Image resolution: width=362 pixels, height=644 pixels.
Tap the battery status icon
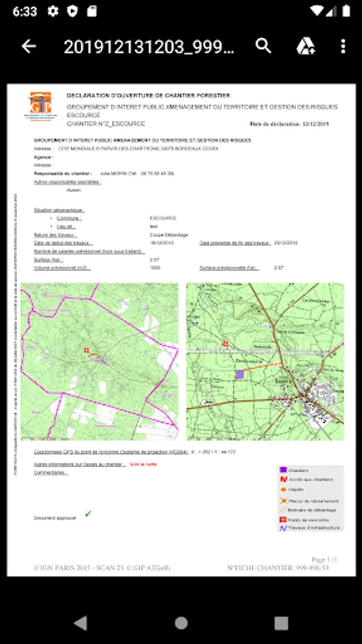pos(346,11)
